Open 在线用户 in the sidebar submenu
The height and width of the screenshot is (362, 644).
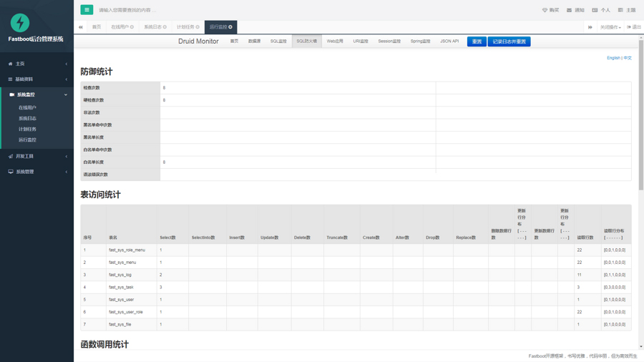(27, 107)
